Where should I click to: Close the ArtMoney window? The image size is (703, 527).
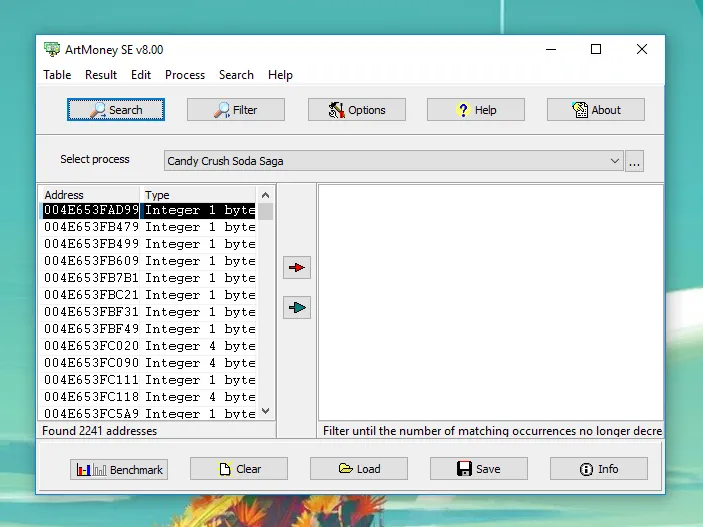pos(642,49)
